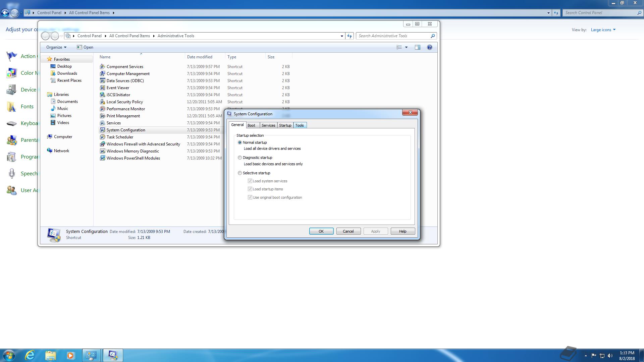
Task: Open Internet Explorer from taskbar
Action: tap(30, 355)
